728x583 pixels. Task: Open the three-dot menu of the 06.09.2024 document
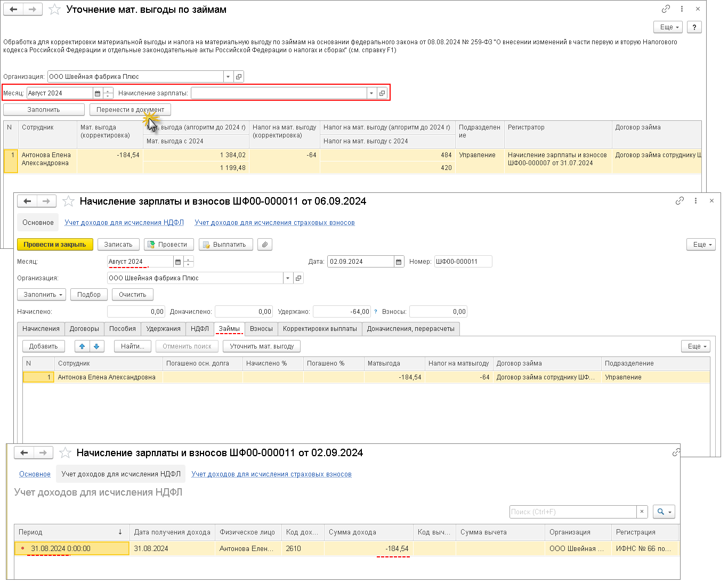[x=695, y=201]
